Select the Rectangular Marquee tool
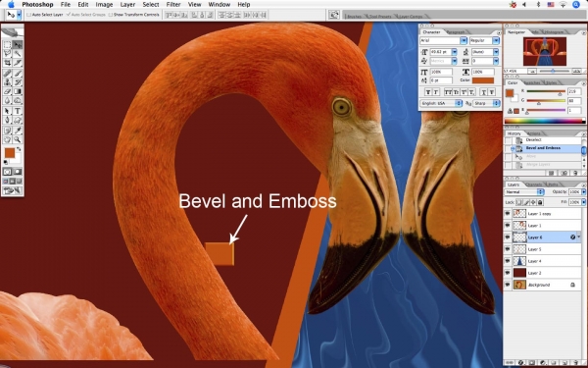Viewport: 588px width, 368px height. click(x=7, y=45)
